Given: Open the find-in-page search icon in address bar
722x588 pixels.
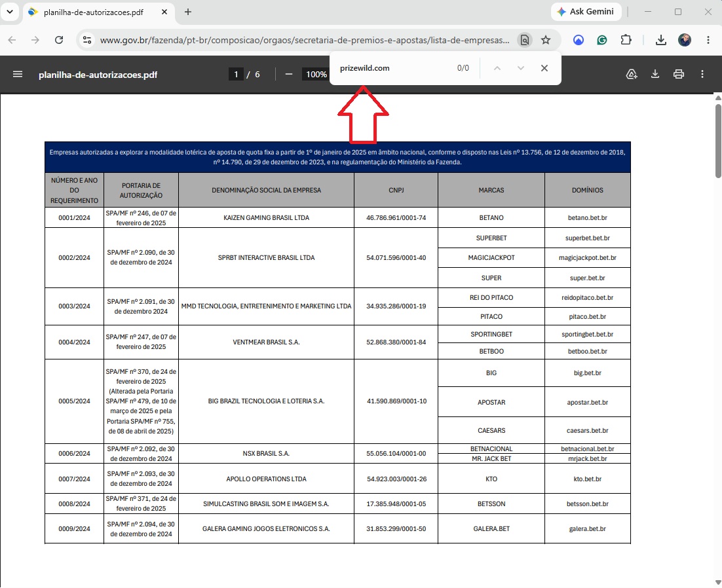Looking at the screenshot, I should (524, 40).
